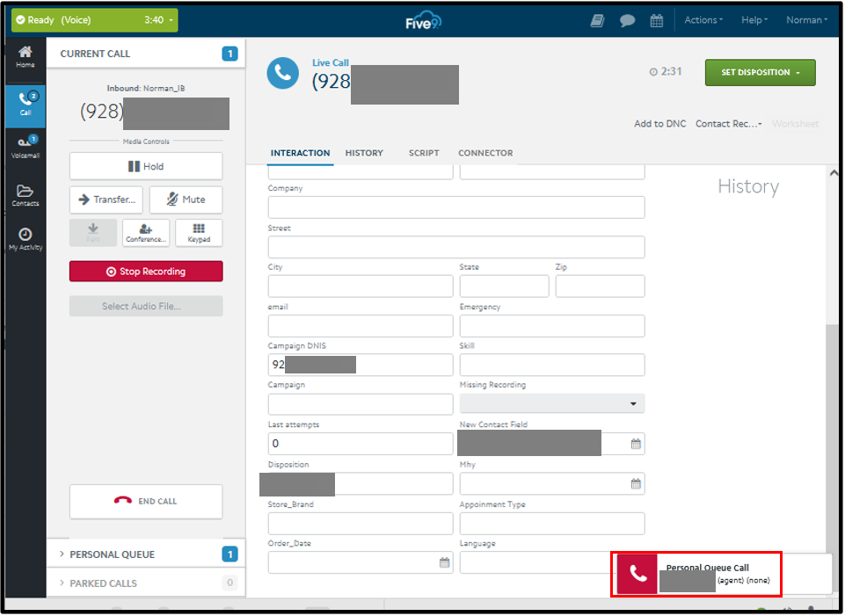Click into the Street field

coord(455,247)
